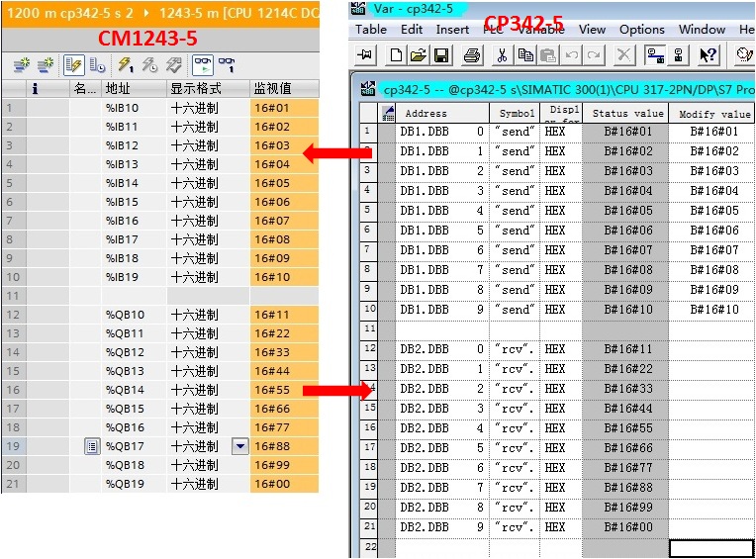Open the Options menu

tap(642, 30)
